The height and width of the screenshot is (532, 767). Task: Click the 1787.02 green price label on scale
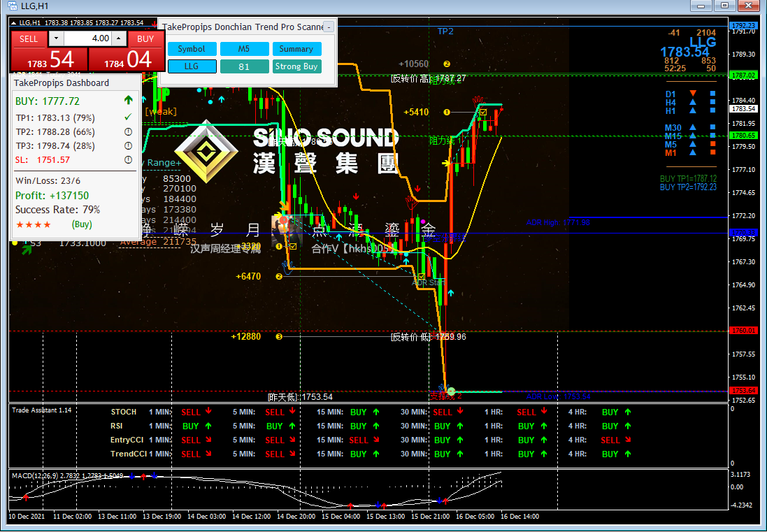[743, 75]
